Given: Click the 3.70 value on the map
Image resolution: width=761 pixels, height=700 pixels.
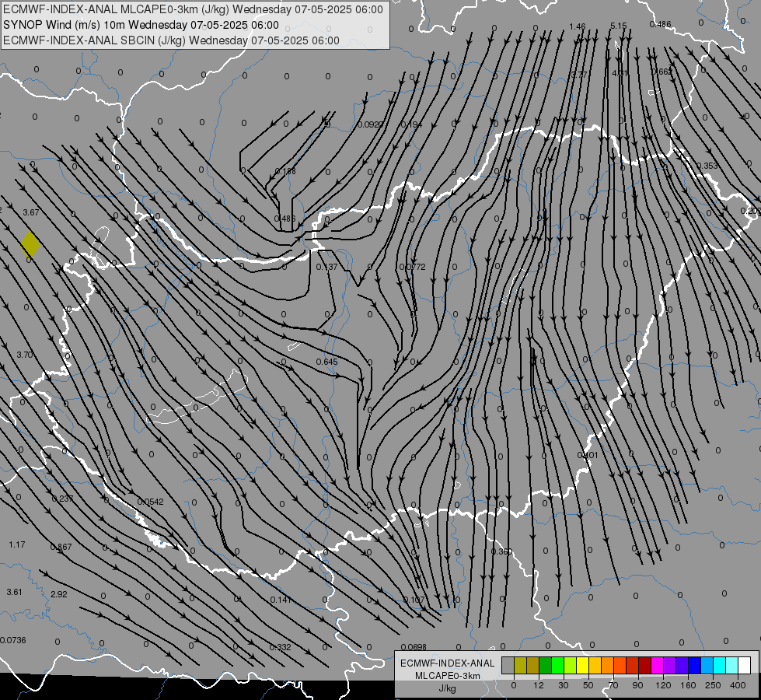Looking at the screenshot, I should [25, 355].
